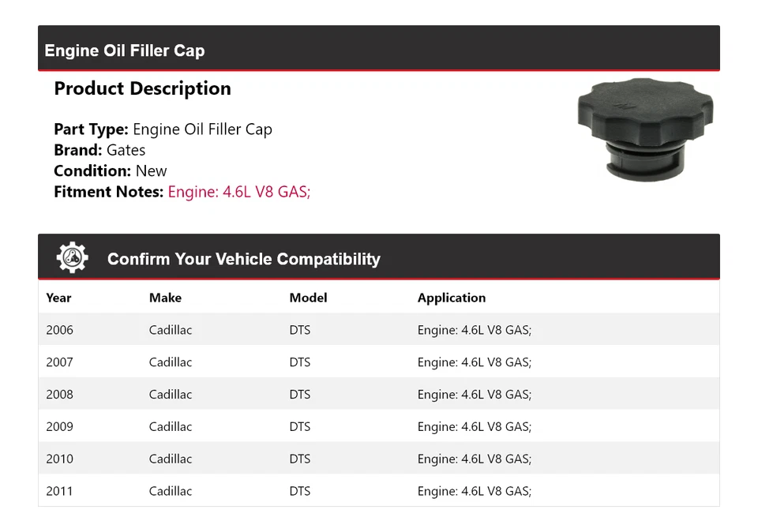
Task: Click the red Fitment Notes engine text
Action: point(239,191)
